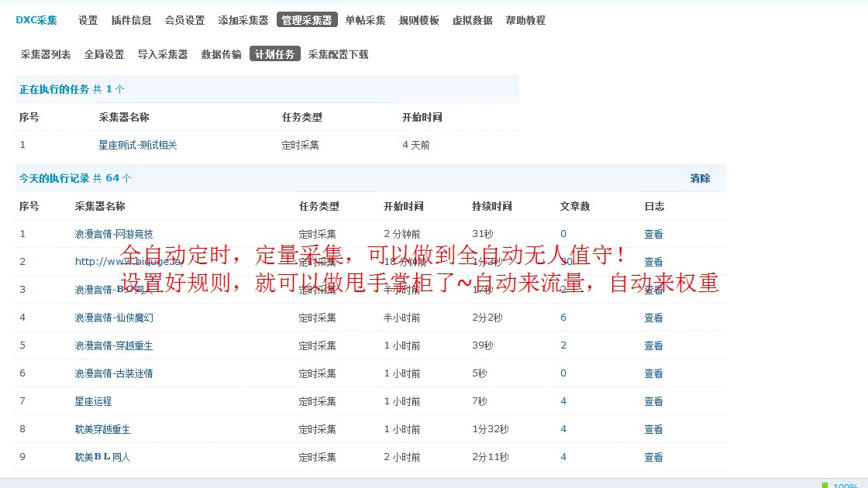Open 会员设置 in top navigation

pos(185,20)
